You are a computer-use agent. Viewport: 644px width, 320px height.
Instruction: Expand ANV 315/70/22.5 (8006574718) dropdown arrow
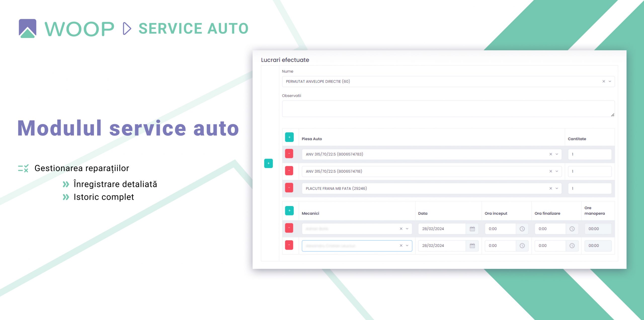pyautogui.click(x=557, y=171)
